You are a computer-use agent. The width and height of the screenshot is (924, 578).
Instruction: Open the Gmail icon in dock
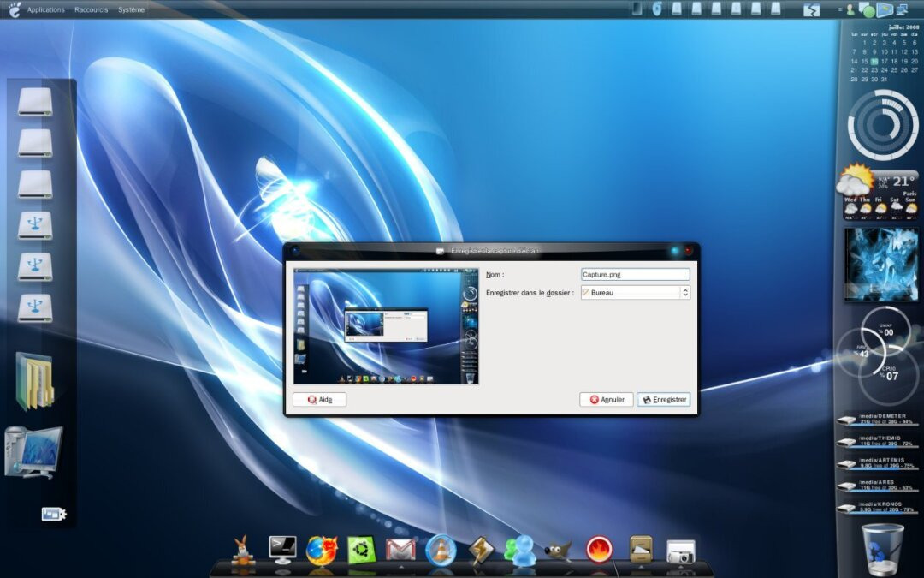[400, 549]
